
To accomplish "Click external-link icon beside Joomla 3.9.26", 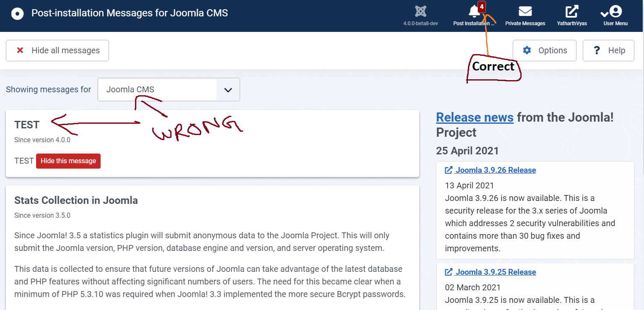I will pyautogui.click(x=449, y=170).
